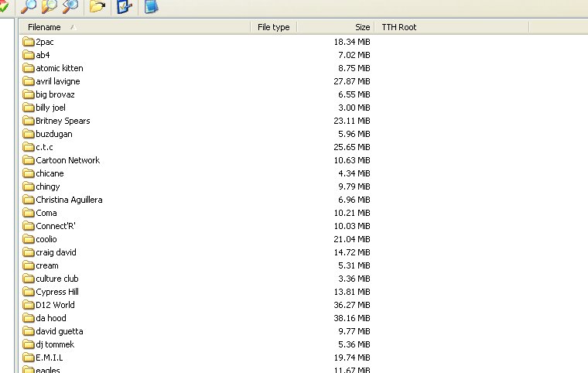Click the folder icon beside da hood
The width and height of the screenshot is (588, 373).
29,318
